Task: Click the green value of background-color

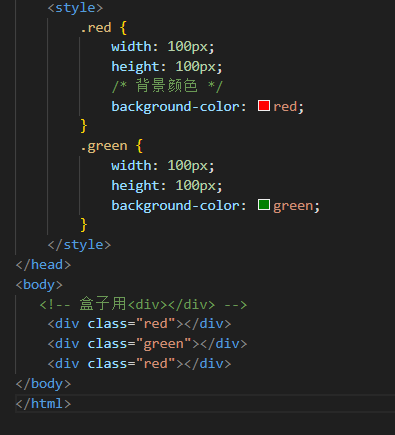Action: 293,206
